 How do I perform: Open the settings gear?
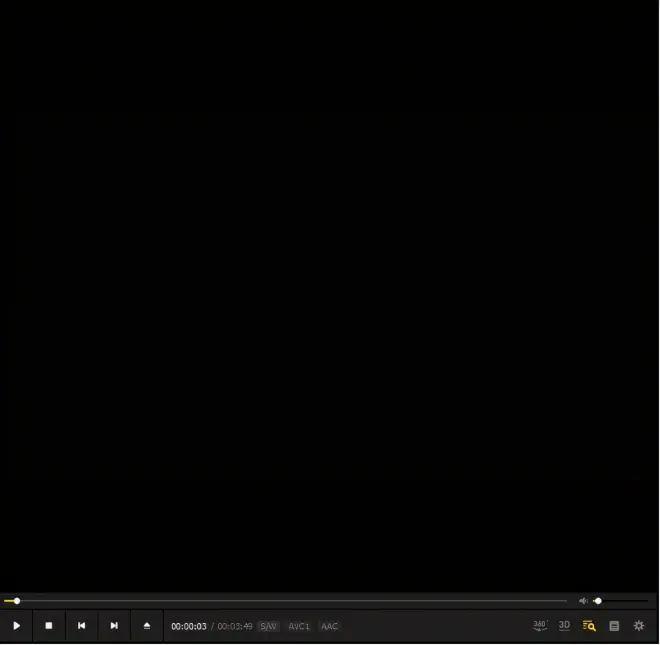point(639,626)
